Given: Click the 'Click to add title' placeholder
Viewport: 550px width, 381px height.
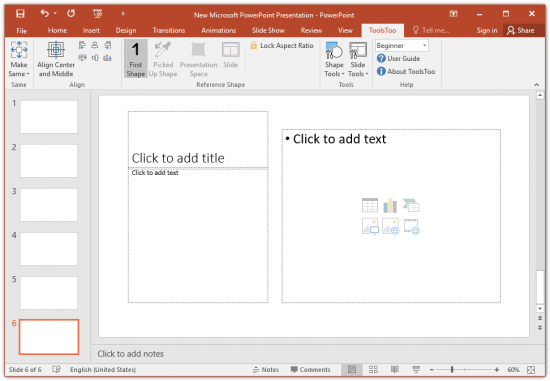Looking at the screenshot, I should [198, 140].
